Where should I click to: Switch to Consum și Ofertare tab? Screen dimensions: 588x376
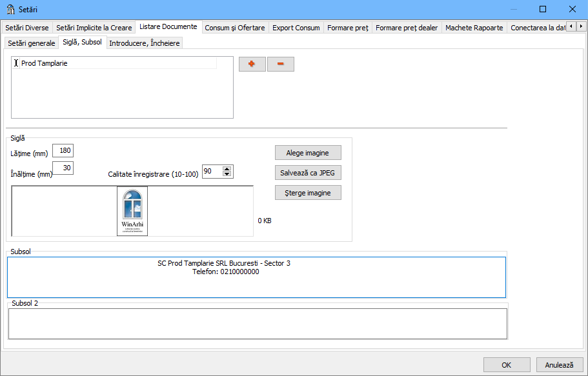(x=234, y=28)
